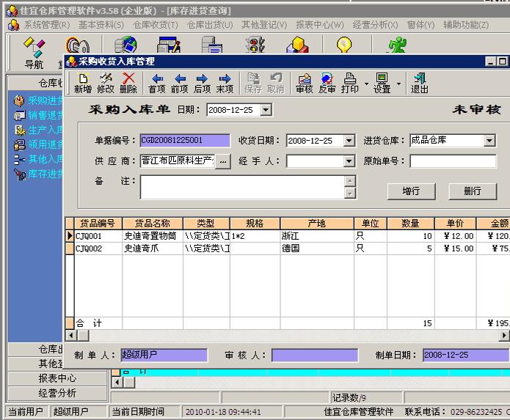Go to previous record with 前项
Screen dimensions: 510x420
point(180,83)
